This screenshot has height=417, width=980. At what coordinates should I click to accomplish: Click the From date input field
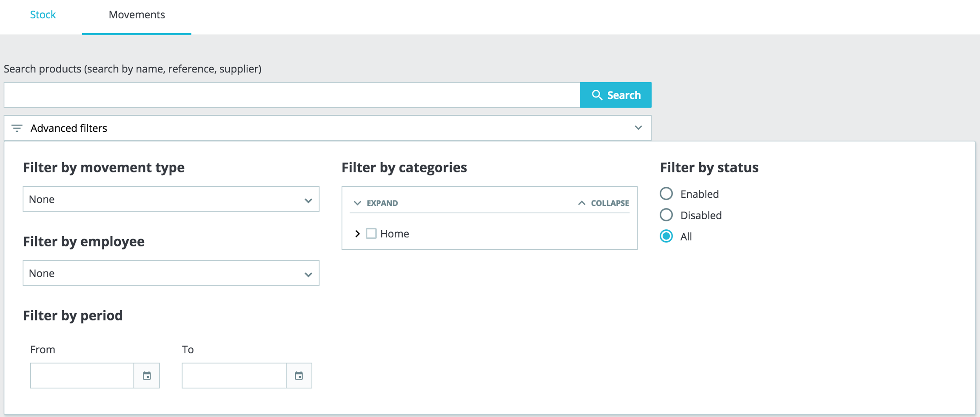[x=82, y=376]
